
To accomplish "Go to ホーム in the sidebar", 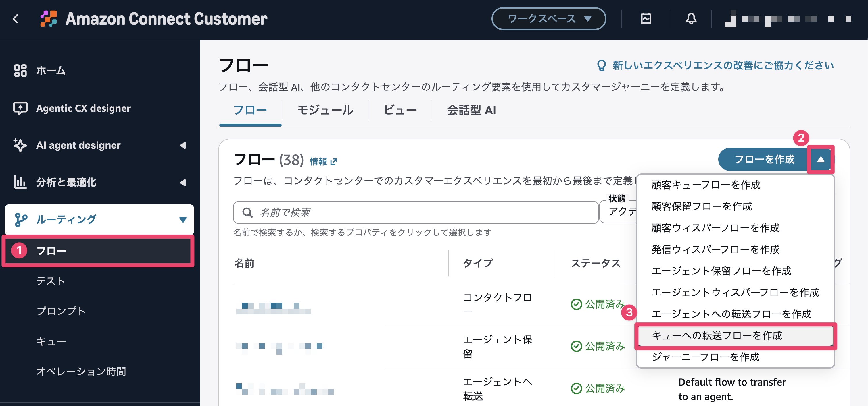I will click(51, 70).
